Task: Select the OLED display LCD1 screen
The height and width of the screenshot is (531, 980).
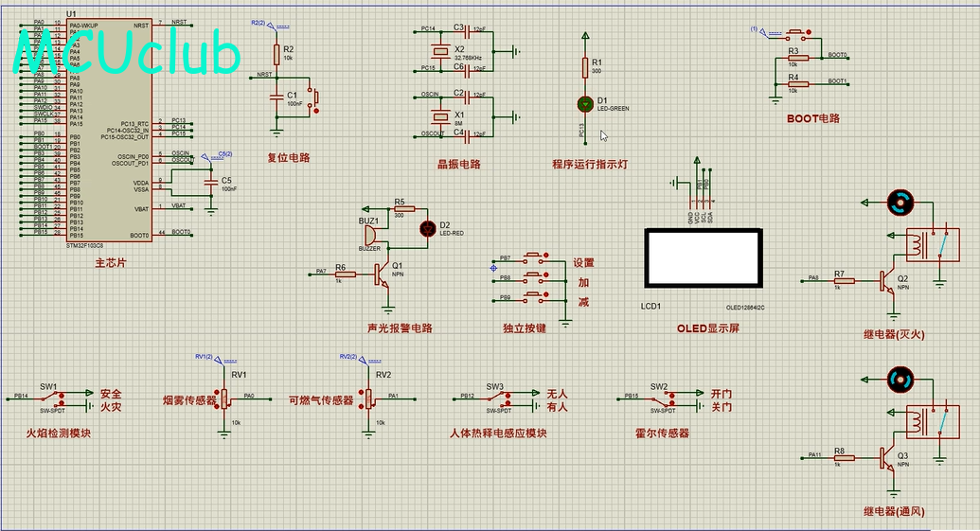Action: tap(704, 258)
